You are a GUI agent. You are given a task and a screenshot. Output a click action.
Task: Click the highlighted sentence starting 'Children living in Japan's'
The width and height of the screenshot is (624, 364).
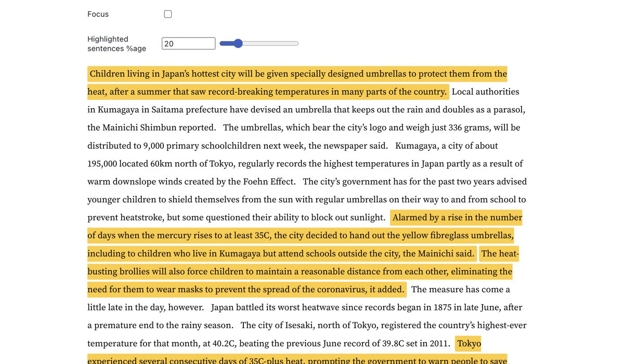pyautogui.click(x=297, y=74)
